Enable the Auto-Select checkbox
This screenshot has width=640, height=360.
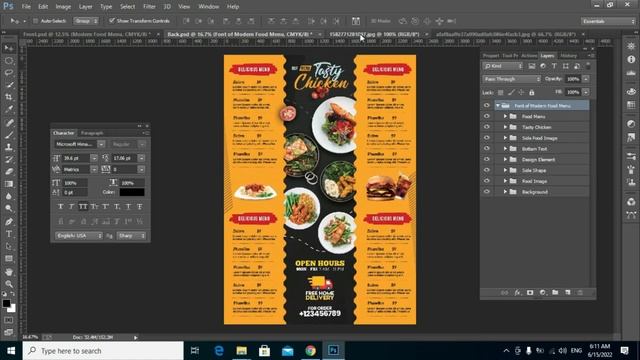pos(36,21)
